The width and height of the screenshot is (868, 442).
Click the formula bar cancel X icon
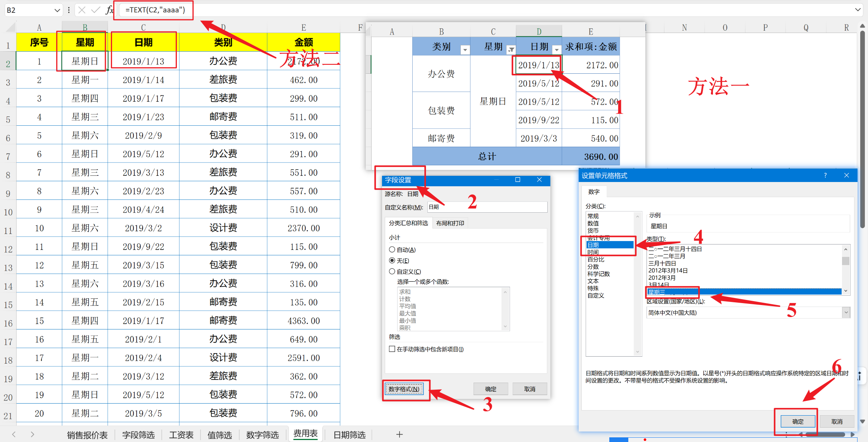pos(82,10)
